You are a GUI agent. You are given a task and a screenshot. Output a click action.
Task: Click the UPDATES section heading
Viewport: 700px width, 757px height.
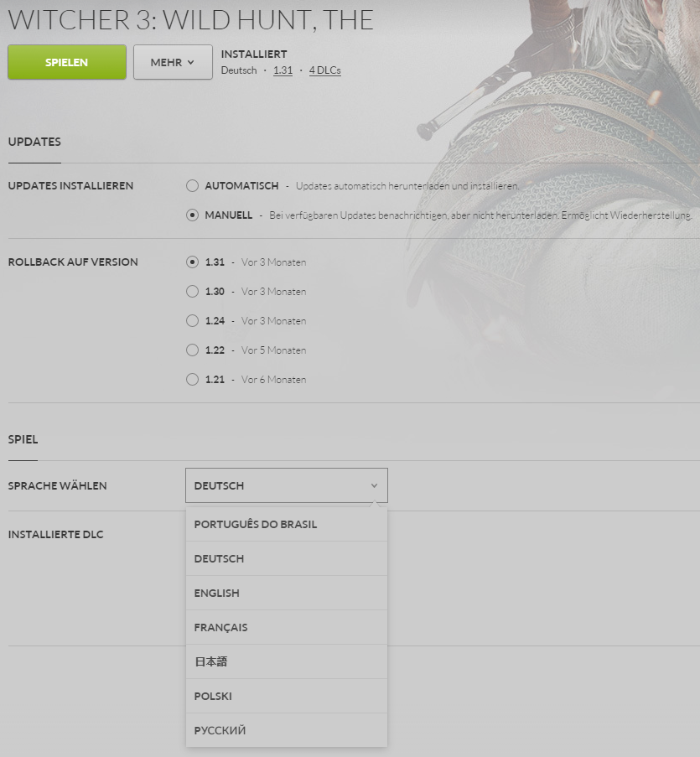(34, 142)
